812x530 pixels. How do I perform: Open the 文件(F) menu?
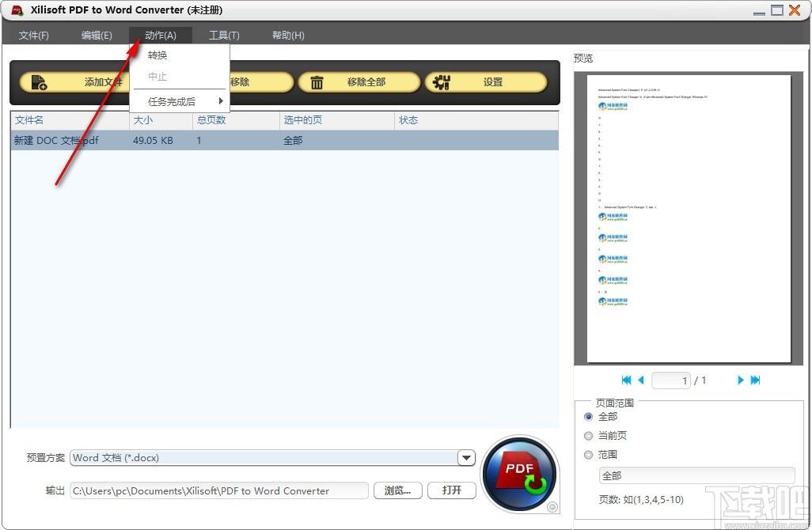click(34, 35)
